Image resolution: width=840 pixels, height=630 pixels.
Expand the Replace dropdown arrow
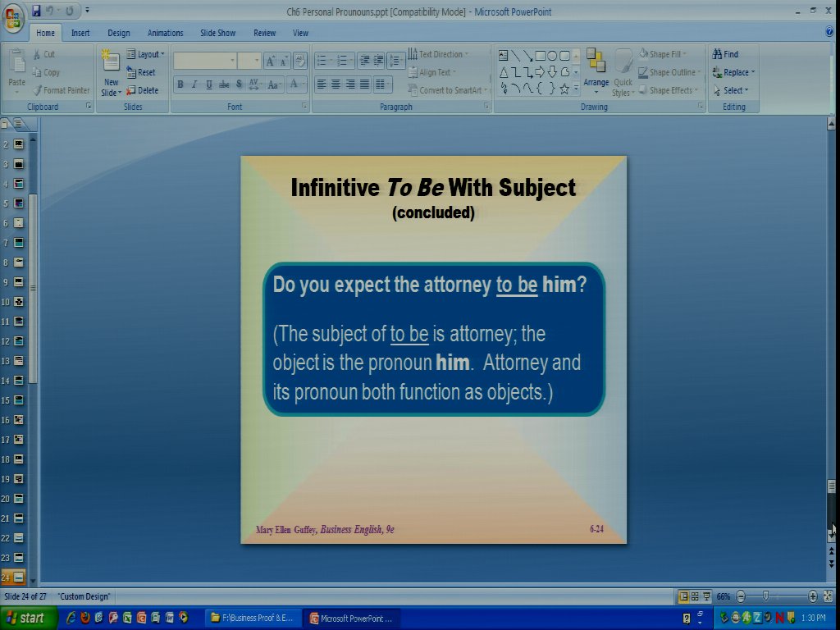pos(753,72)
